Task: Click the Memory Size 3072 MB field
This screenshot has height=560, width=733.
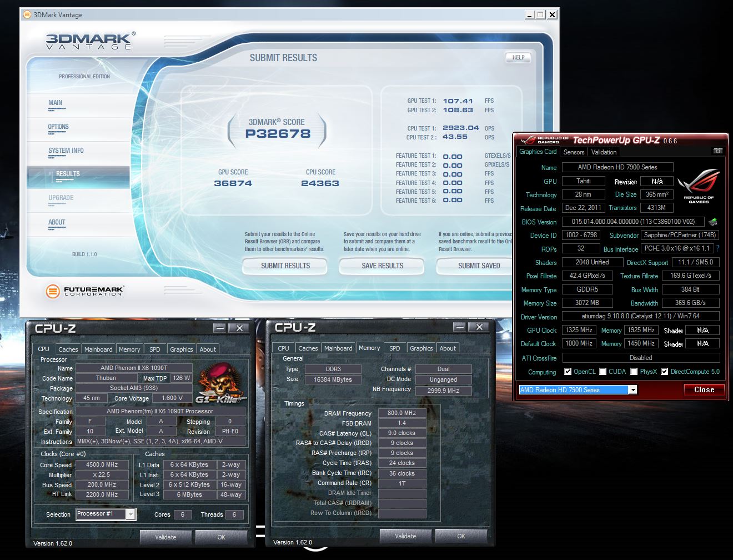Action: pyautogui.click(x=587, y=303)
